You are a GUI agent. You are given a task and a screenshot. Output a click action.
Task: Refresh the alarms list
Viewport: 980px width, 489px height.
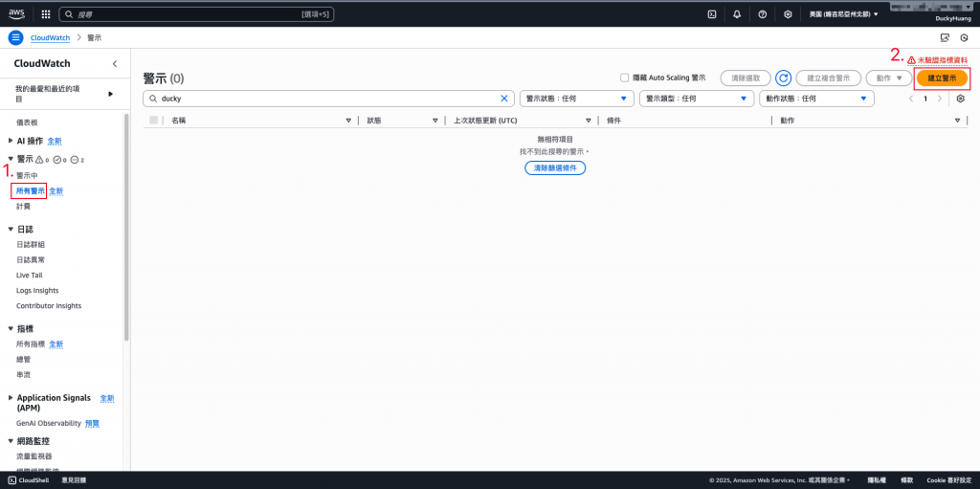(x=783, y=78)
